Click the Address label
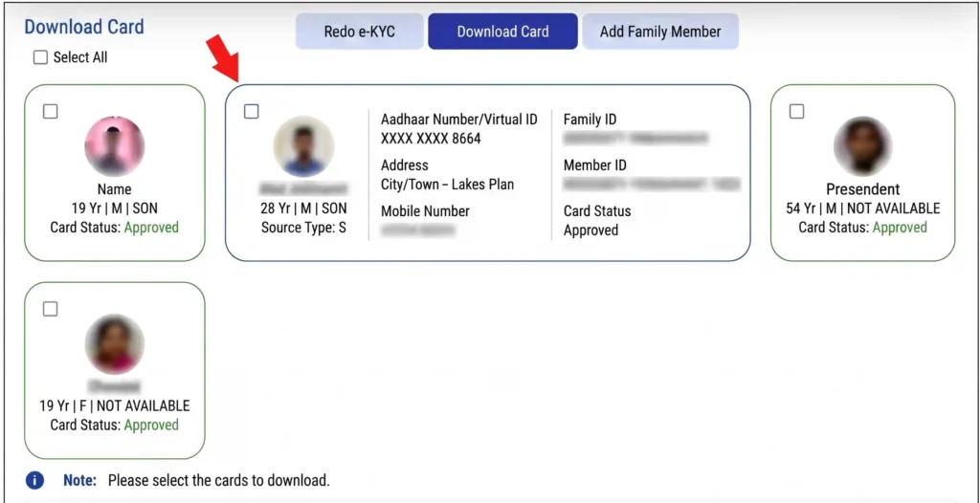Screen dimensions: 980x503 coord(405,165)
